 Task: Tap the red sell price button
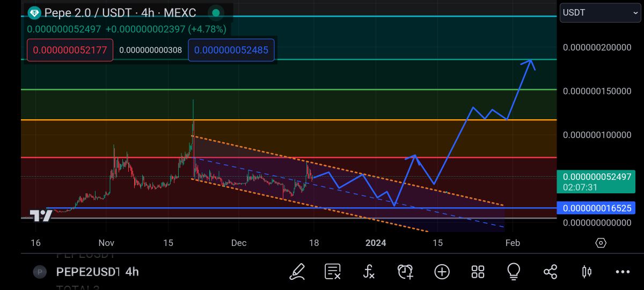tap(70, 50)
